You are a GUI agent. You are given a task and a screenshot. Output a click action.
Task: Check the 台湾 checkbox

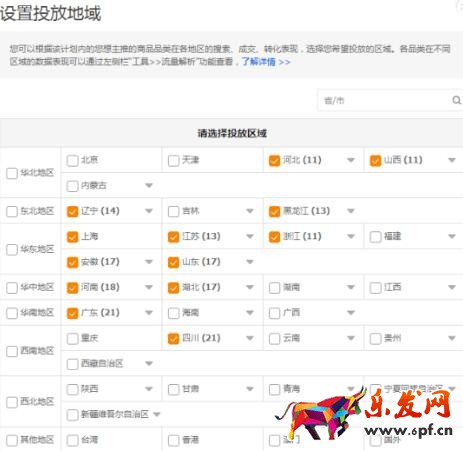(x=72, y=440)
